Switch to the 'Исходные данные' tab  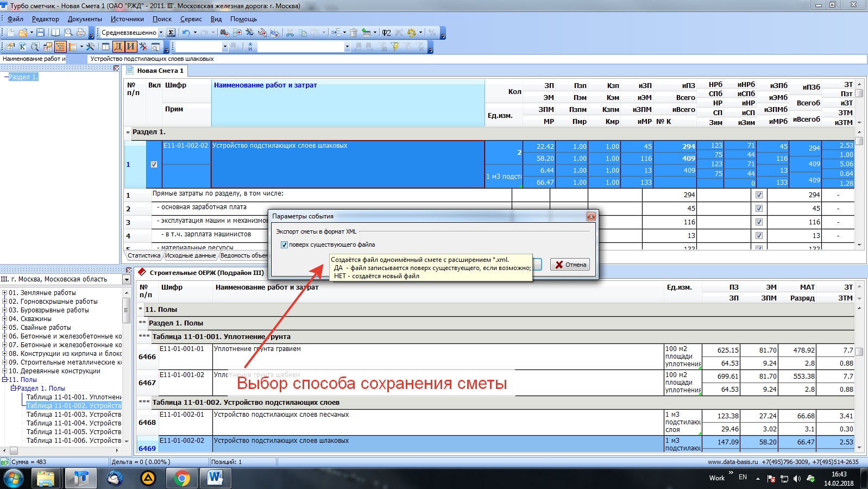click(190, 255)
